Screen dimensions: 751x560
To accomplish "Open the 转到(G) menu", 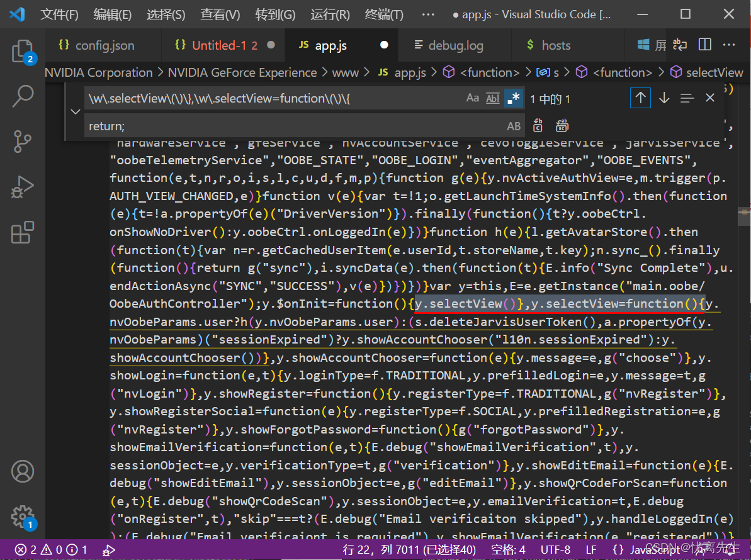I will click(x=275, y=14).
